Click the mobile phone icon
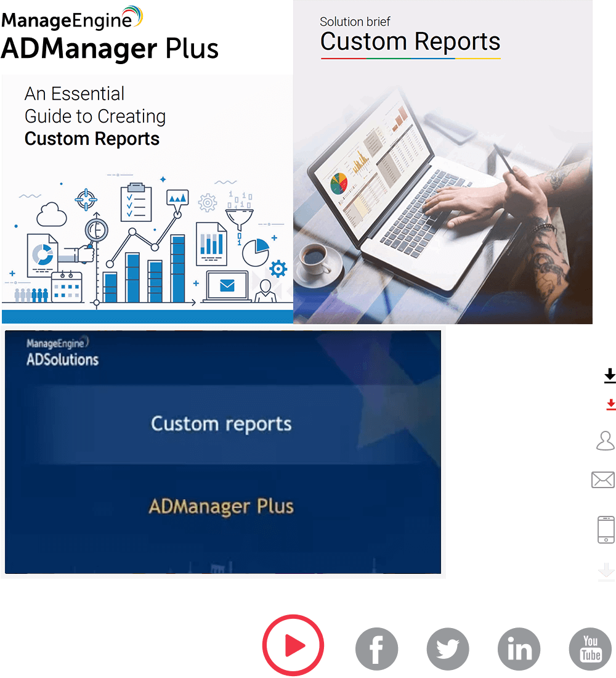616x678 pixels. pyautogui.click(x=606, y=529)
